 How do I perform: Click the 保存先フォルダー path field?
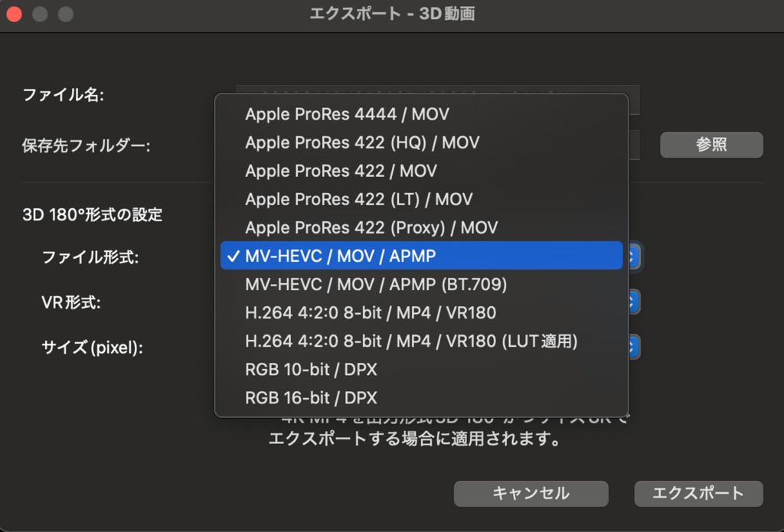(633, 145)
